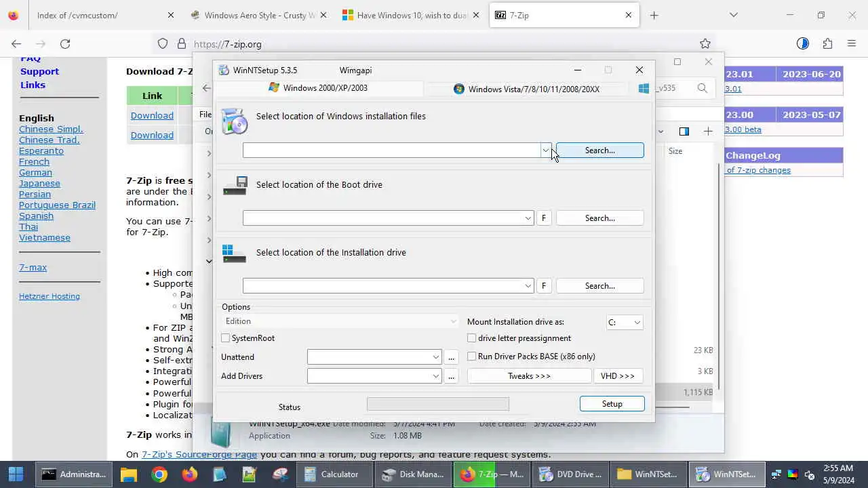The height and width of the screenshot is (488, 868).
Task: Open the Windows Start button
Action: [16, 474]
